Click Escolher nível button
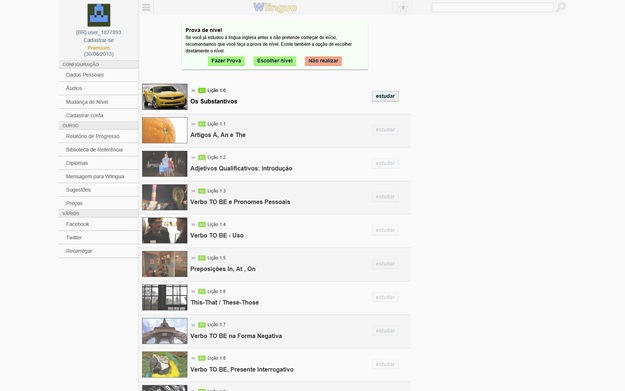625x391 pixels. pos(275,61)
